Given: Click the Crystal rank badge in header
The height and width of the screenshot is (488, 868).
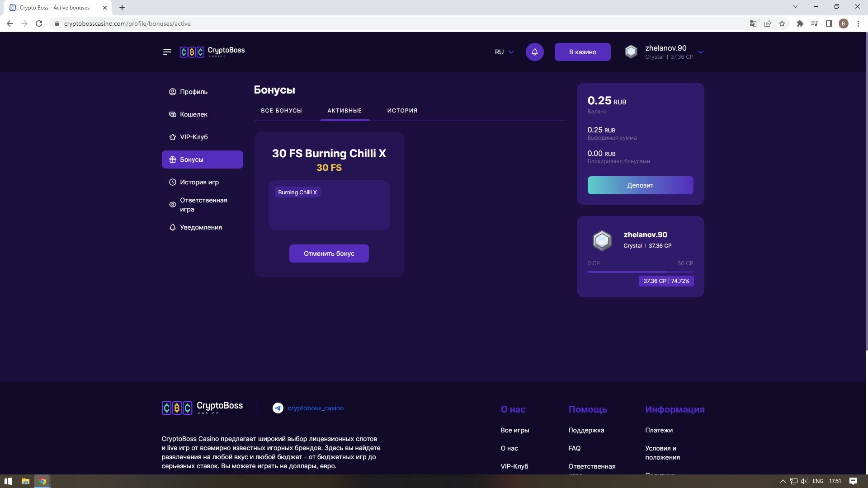Looking at the screenshot, I should 631,52.
